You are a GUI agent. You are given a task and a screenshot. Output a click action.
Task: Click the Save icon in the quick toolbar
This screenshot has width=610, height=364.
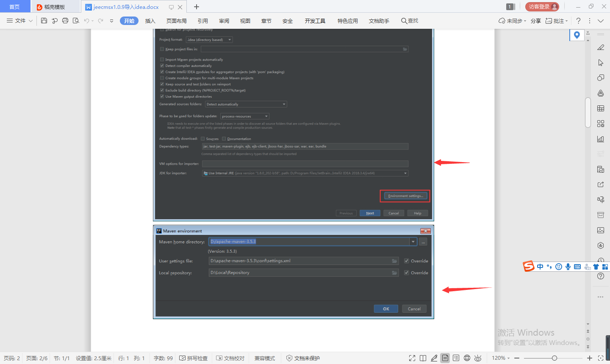point(44,21)
